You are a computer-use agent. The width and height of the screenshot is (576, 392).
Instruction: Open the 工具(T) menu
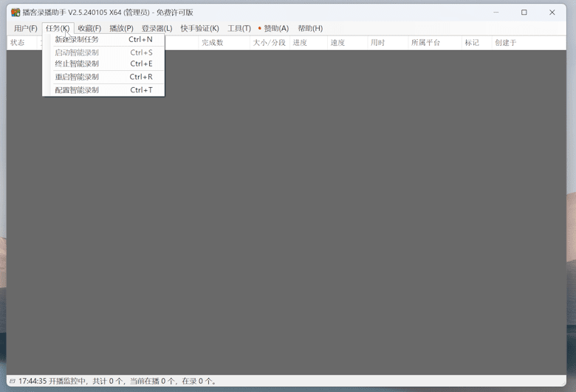pyautogui.click(x=239, y=28)
